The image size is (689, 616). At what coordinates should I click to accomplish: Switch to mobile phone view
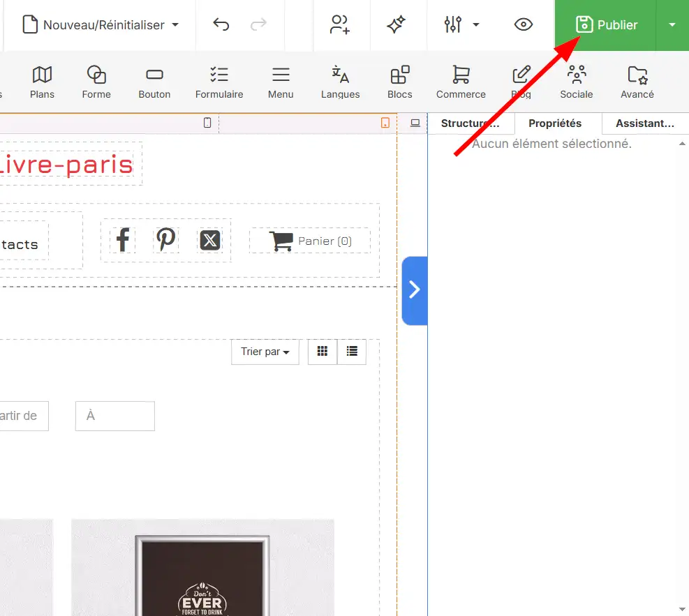207,123
